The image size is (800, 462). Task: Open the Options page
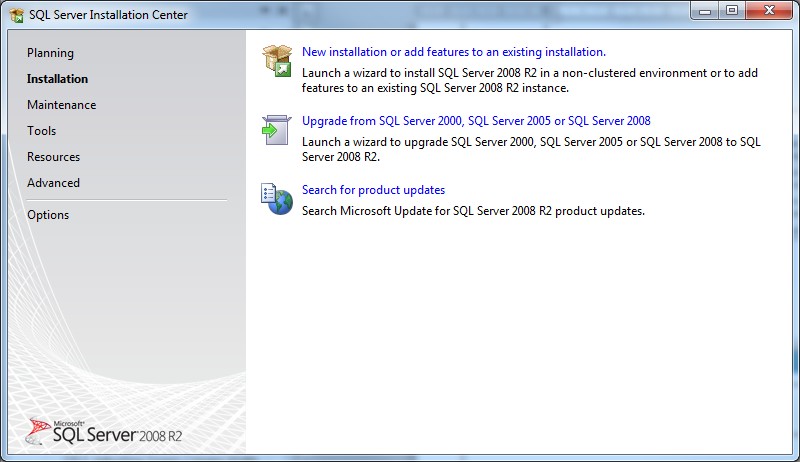pyautogui.click(x=48, y=215)
